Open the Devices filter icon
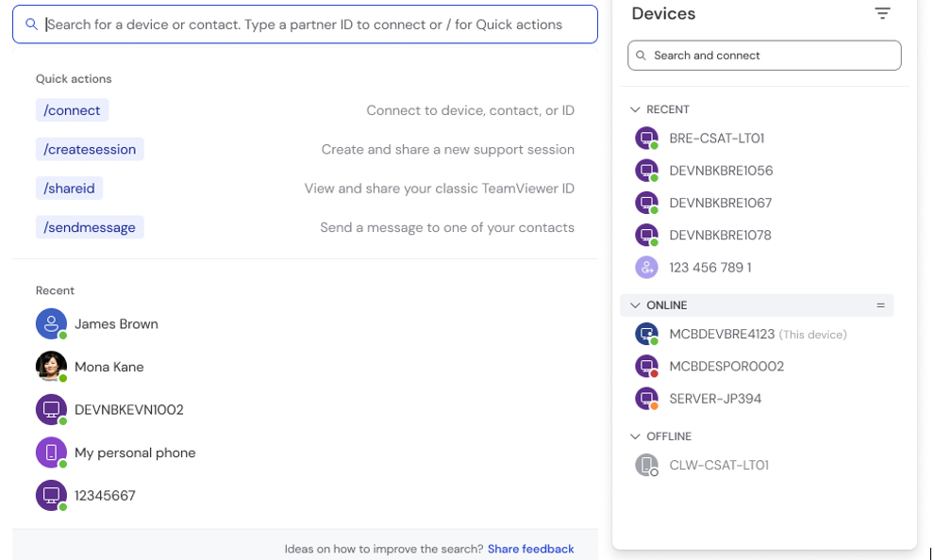The width and height of the screenshot is (935, 560). coord(882,13)
